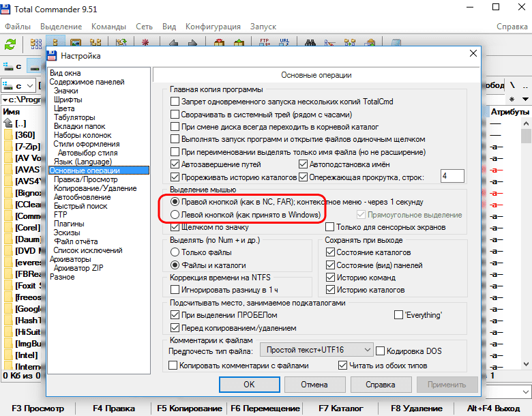Select Вид окна in the settings list
The width and height of the screenshot is (532, 416).
[x=65, y=73]
